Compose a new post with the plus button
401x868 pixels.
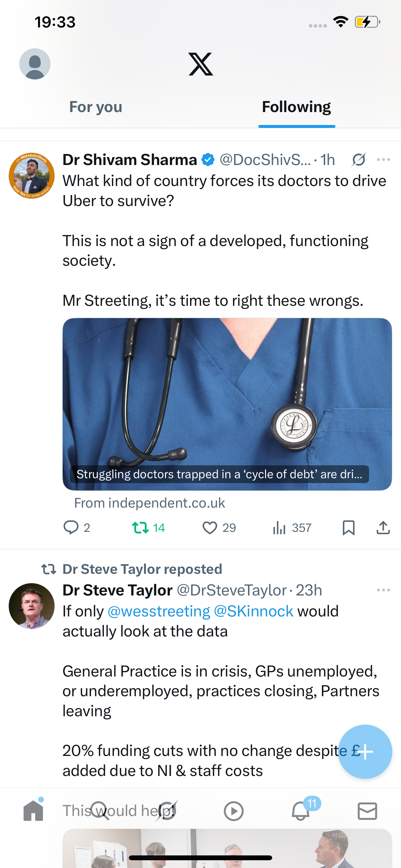(x=365, y=751)
